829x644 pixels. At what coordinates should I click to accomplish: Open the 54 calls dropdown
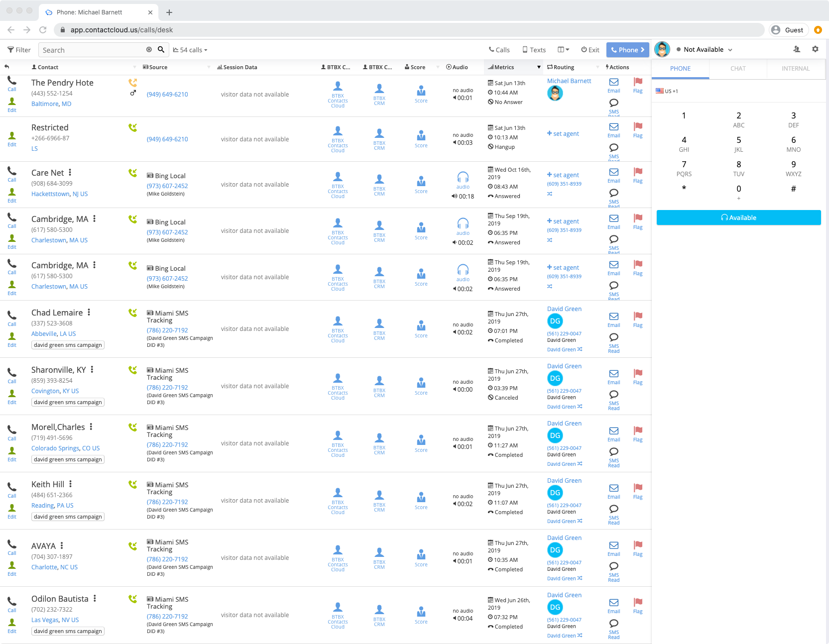189,49
